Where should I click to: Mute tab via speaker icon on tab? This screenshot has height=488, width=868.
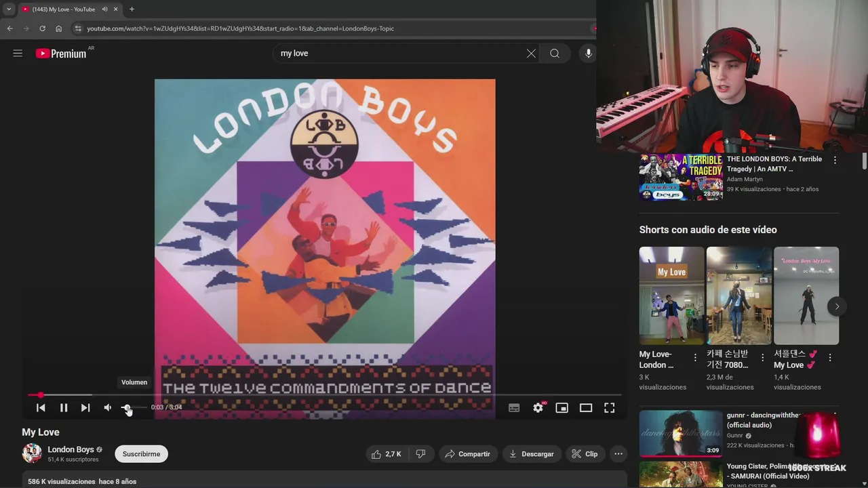coord(104,9)
